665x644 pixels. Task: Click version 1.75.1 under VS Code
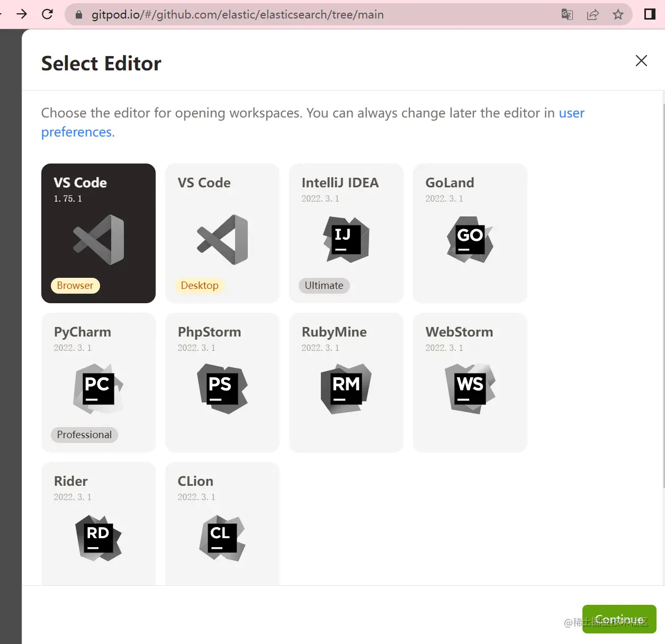point(68,198)
